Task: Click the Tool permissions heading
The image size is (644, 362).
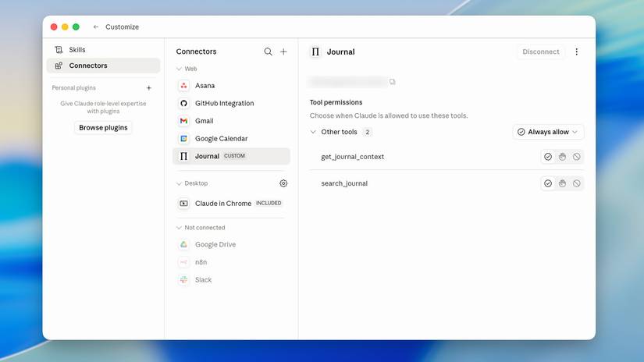Action: 336,102
